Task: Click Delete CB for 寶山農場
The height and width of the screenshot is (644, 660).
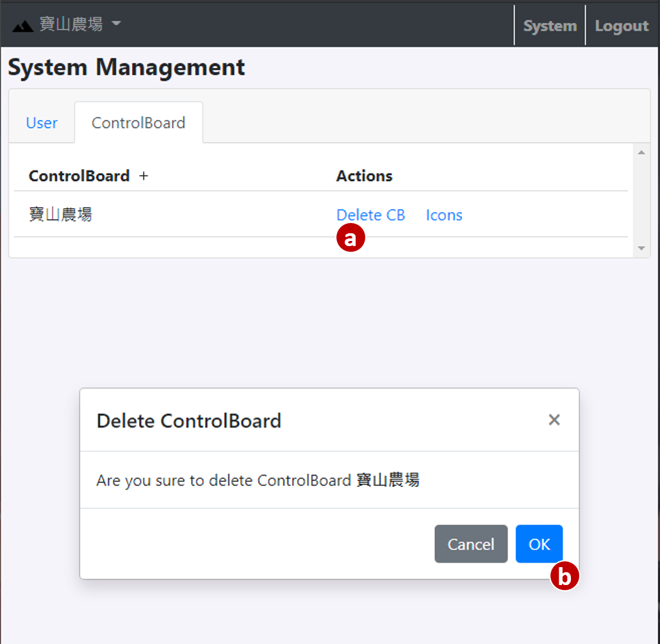Action: pos(370,215)
